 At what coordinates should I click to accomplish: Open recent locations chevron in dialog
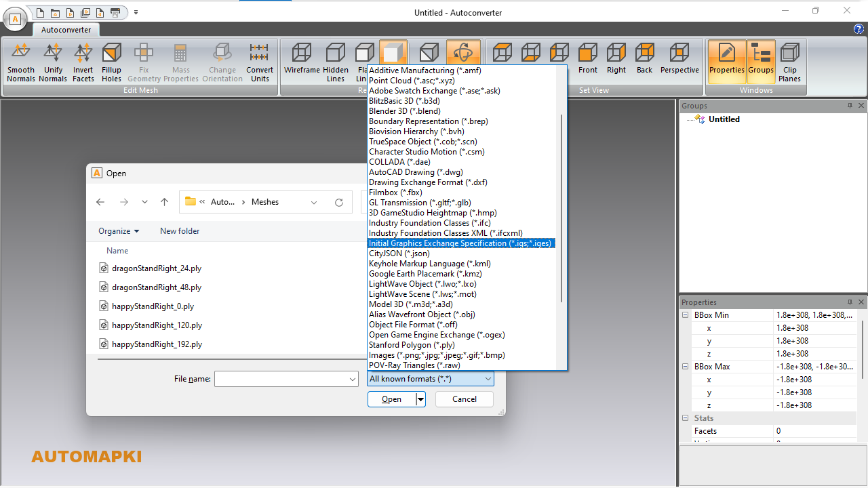[144, 202]
